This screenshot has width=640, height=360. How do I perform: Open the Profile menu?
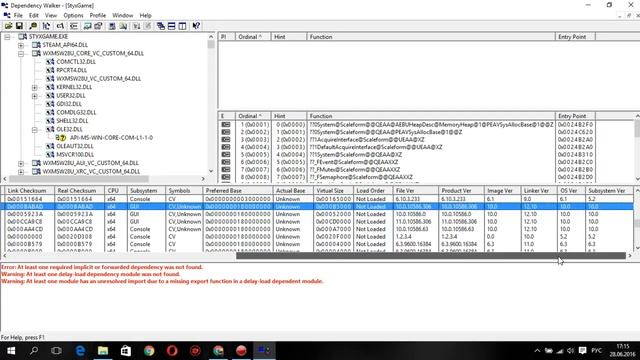(x=98, y=15)
